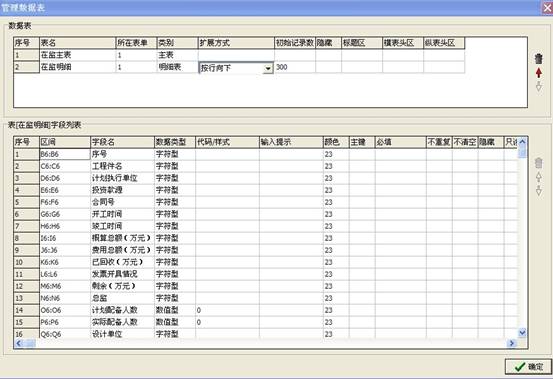553x379 pixels.
Task: Click the move-down arrow beside the field list
Action: [x=539, y=191]
